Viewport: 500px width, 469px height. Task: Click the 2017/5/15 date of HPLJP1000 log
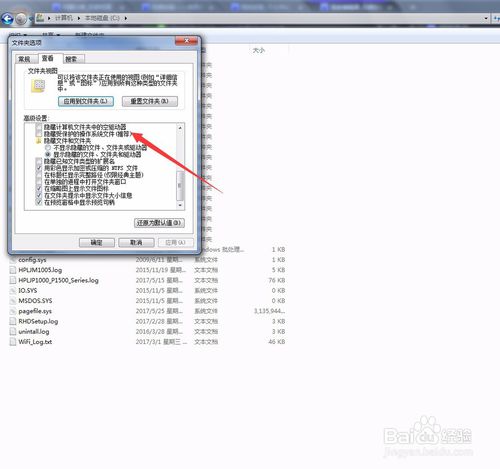click(159, 280)
